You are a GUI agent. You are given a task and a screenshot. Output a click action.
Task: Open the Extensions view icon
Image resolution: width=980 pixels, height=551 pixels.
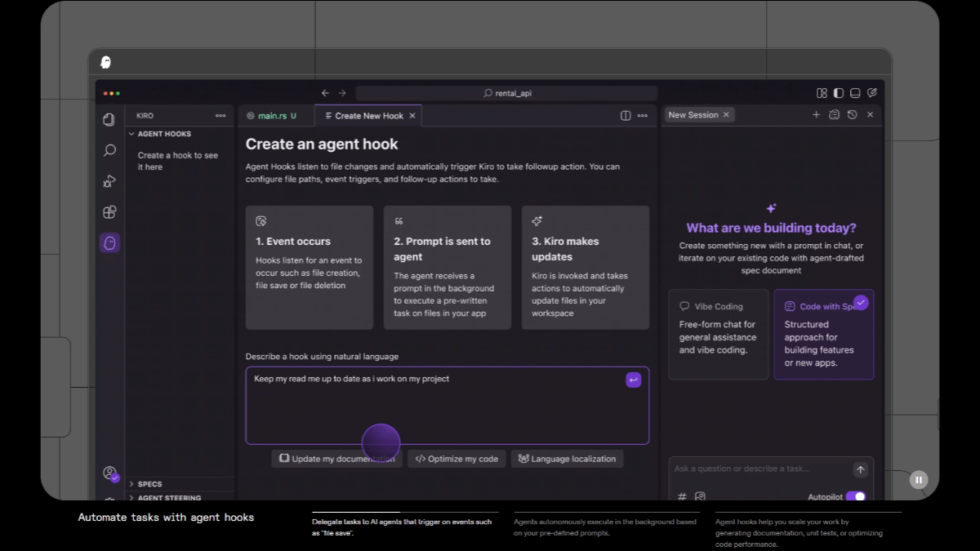click(x=109, y=212)
